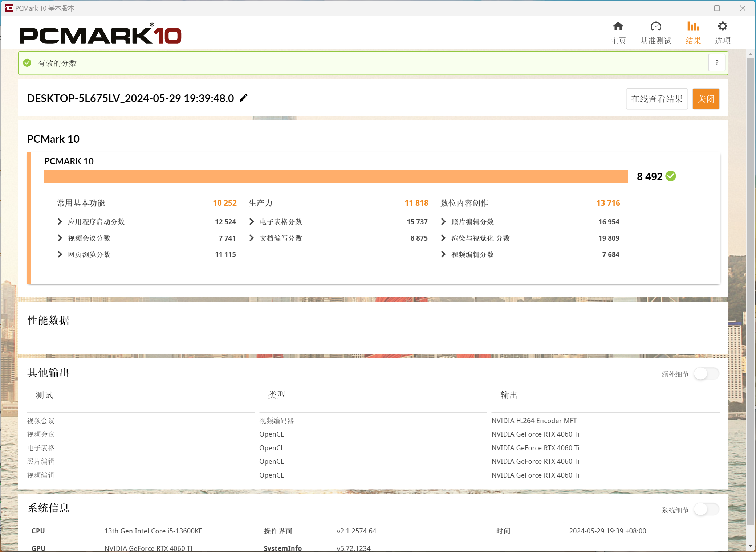The height and width of the screenshot is (552, 756).
Task: Enable the 额外细节 toggle
Action: pos(706,374)
